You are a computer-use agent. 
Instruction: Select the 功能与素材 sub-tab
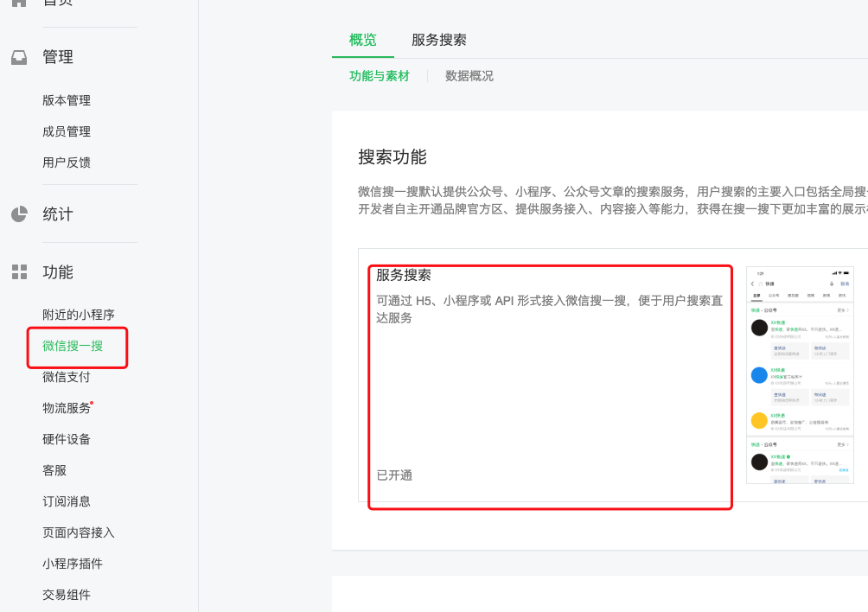click(x=380, y=76)
